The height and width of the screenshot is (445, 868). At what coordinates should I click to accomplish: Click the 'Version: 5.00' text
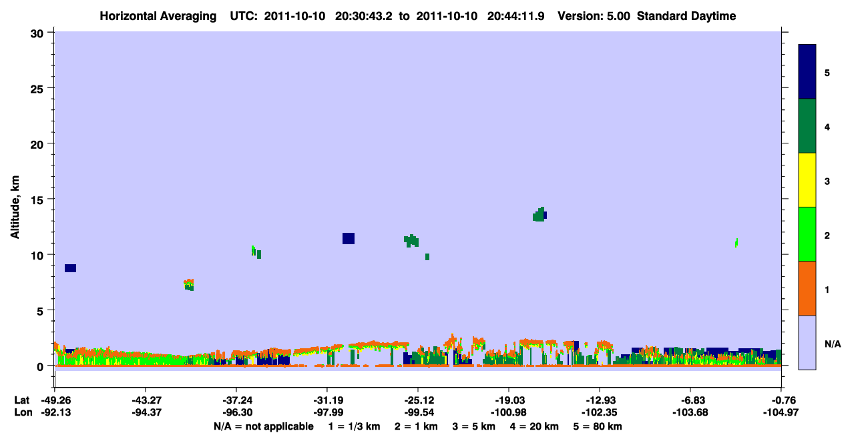tap(595, 16)
